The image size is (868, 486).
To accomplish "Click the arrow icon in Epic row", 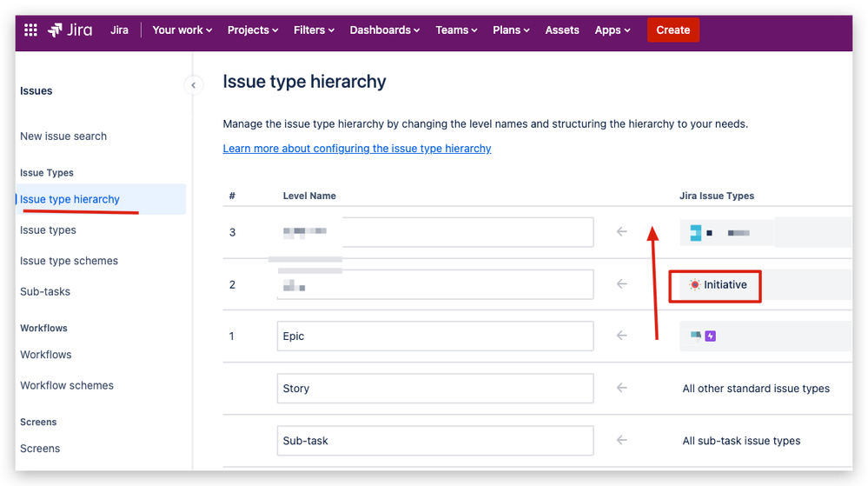I will (621, 336).
